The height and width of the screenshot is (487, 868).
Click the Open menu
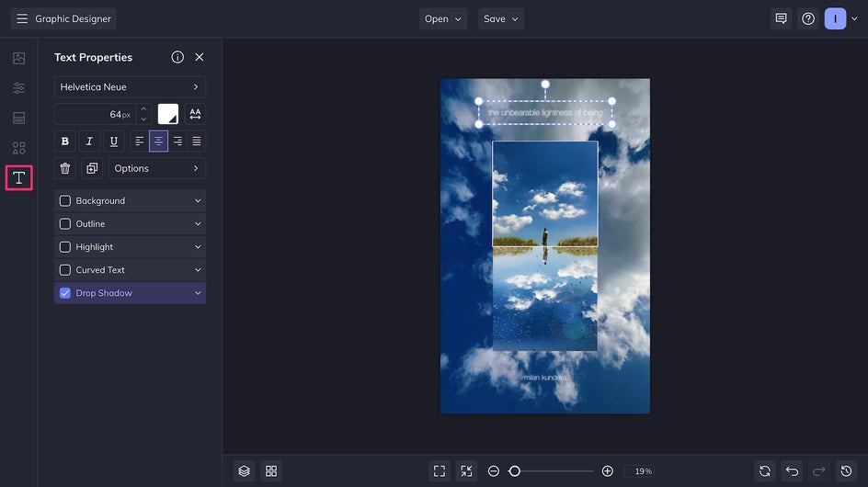click(443, 18)
